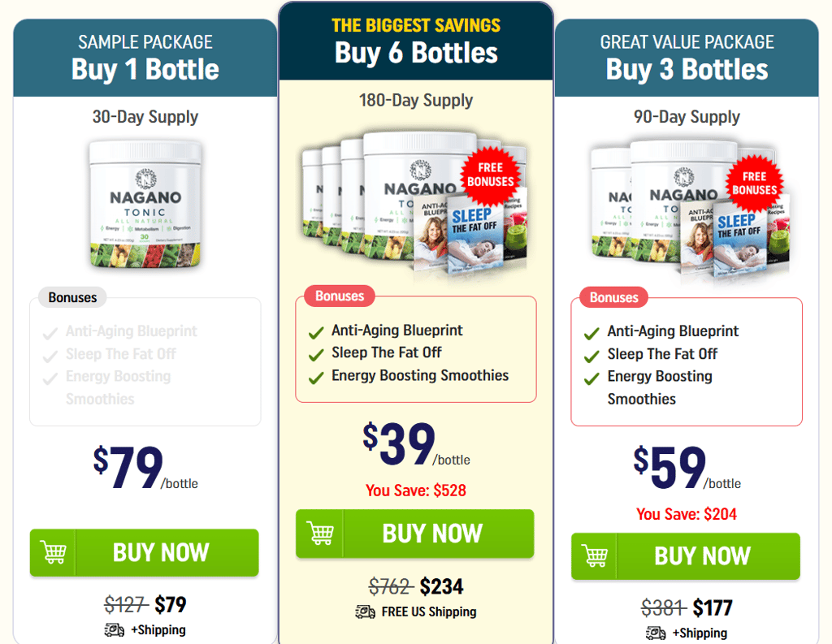Image resolution: width=832 pixels, height=644 pixels.
Task: Click BUY NOW for the 6 bottle package
Action: [x=415, y=534]
